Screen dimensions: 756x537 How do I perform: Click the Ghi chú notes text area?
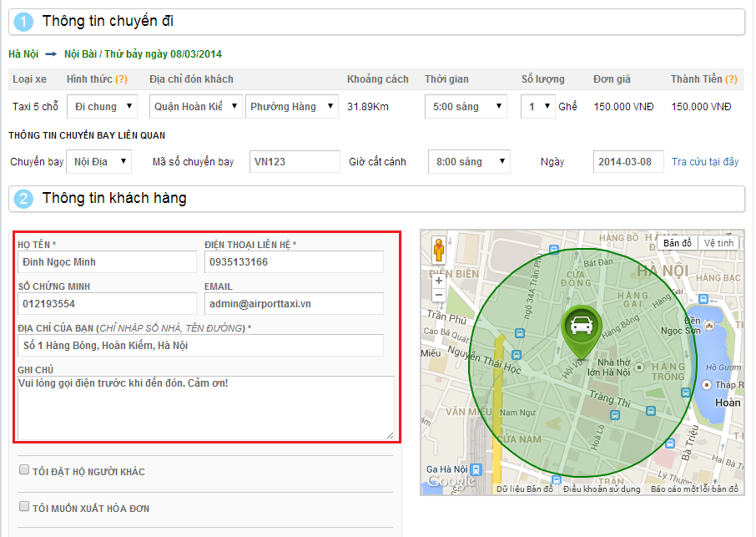(x=205, y=407)
